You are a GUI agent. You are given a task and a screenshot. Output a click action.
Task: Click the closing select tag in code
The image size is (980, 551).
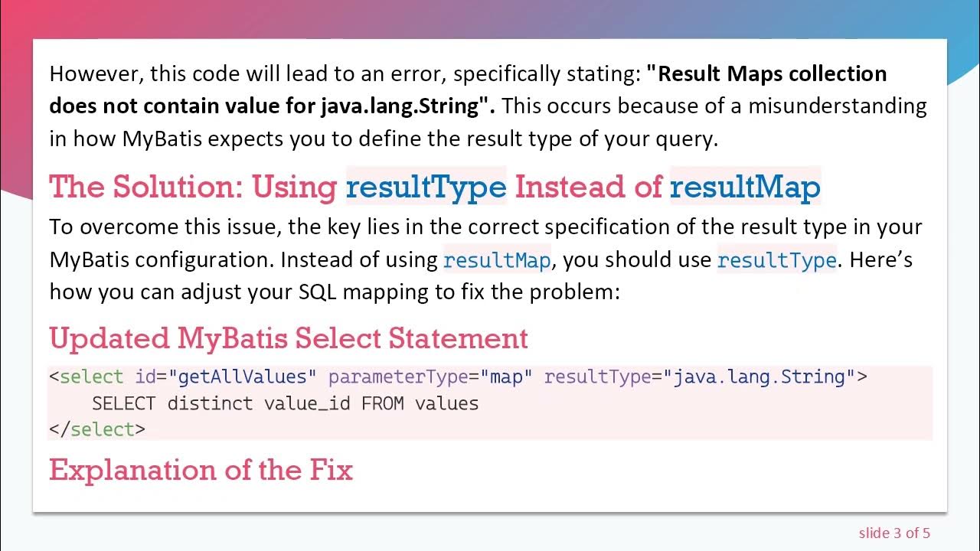click(x=96, y=429)
